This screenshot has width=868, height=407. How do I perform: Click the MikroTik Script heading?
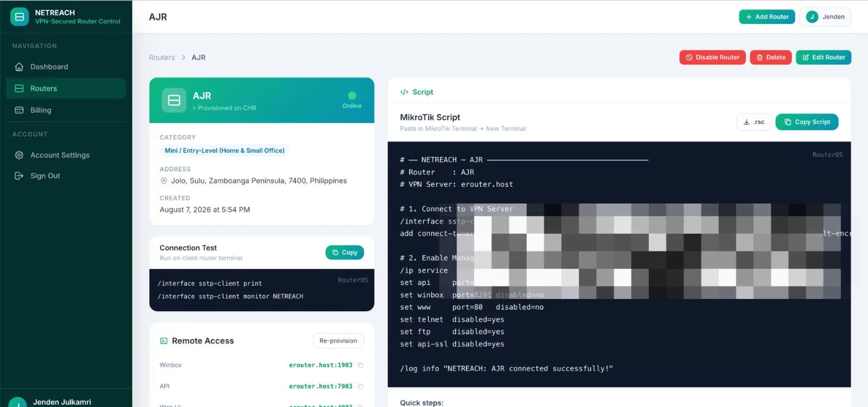(x=430, y=117)
